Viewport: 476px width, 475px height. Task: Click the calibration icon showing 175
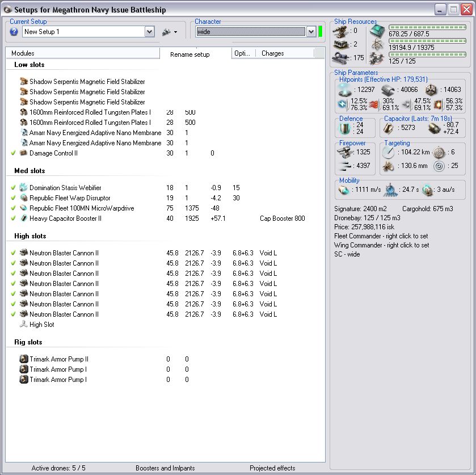(340, 58)
